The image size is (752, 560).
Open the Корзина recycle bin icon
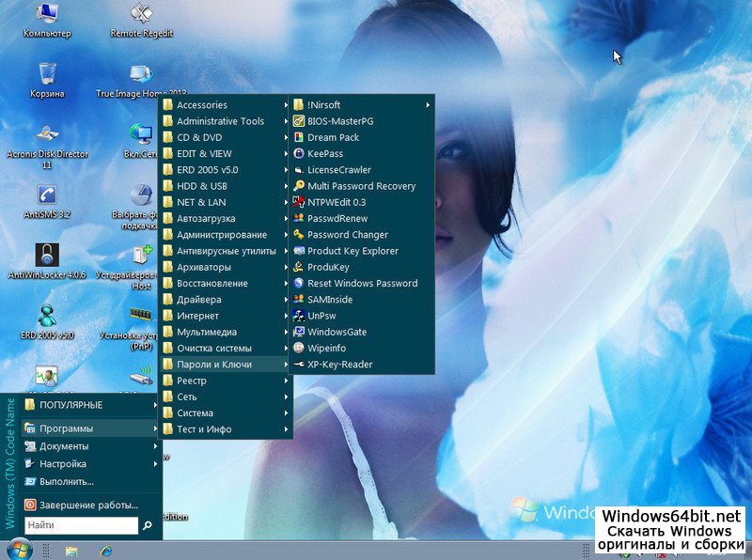(x=47, y=73)
